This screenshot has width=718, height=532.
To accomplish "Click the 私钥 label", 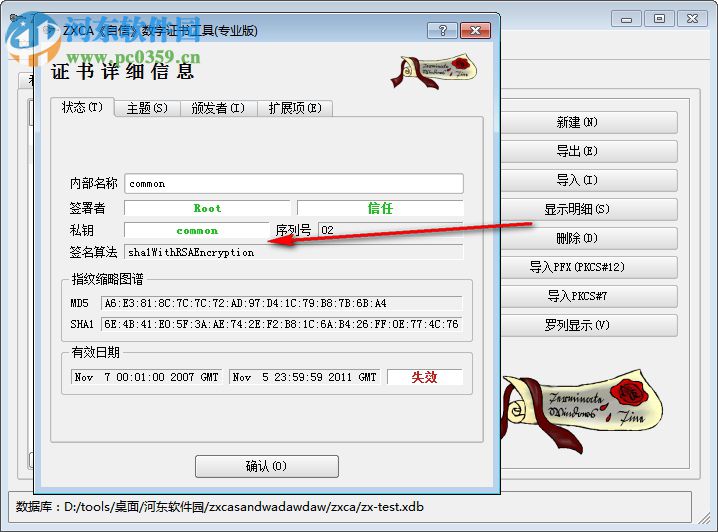I will tap(82, 230).
